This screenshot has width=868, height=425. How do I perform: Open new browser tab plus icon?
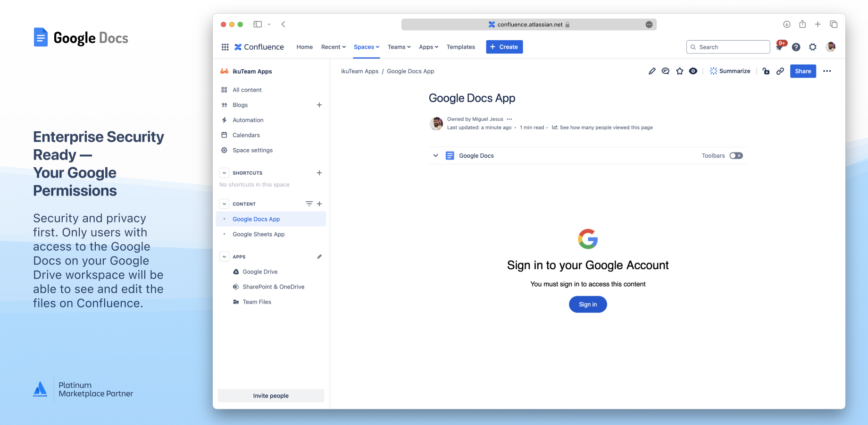(x=818, y=24)
